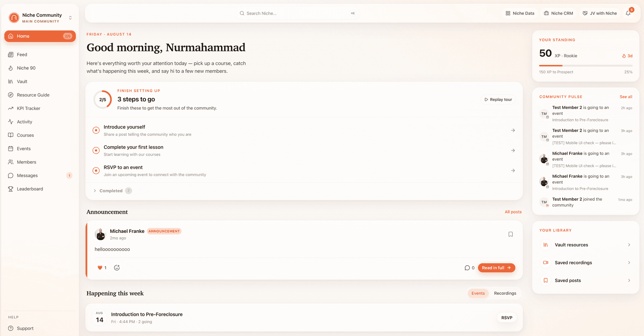Open Vault resources in Your Library
This screenshot has width=644, height=336.
[x=586, y=245]
